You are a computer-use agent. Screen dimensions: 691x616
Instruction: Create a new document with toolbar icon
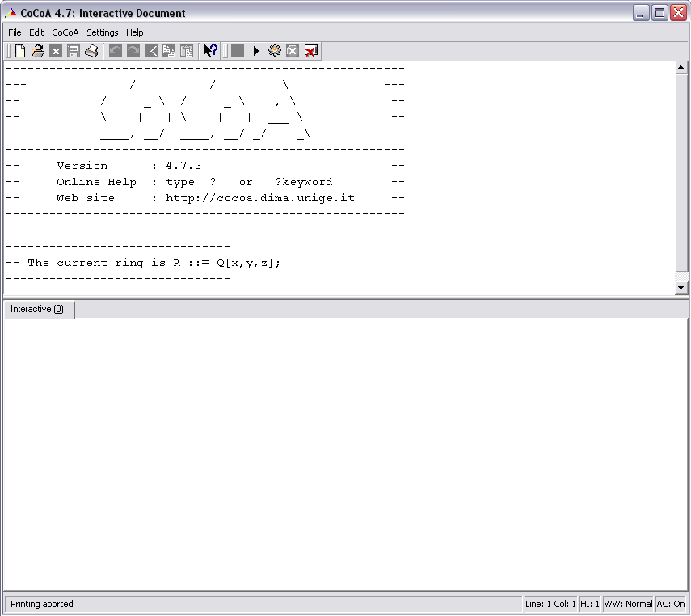(x=20, y=51)
